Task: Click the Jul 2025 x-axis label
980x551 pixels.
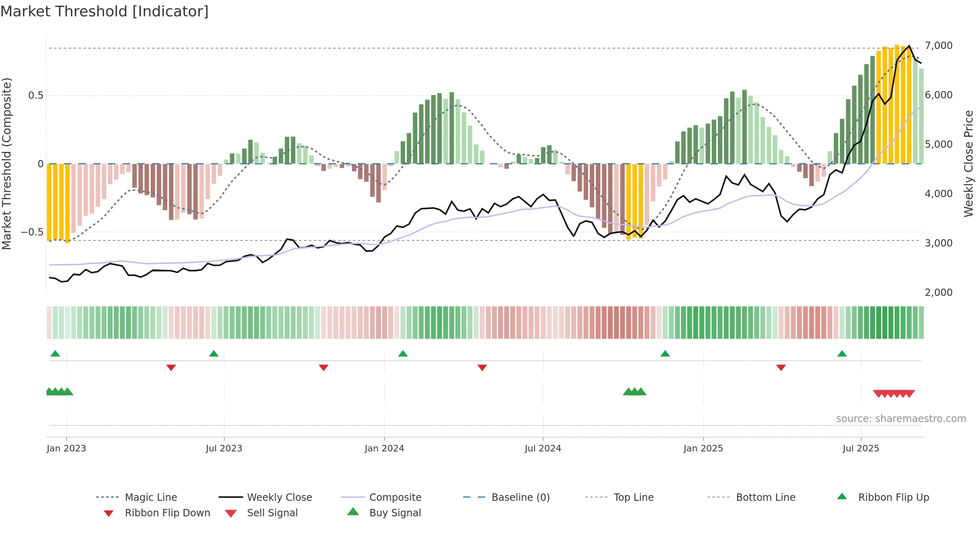Action: coord(861,448)
